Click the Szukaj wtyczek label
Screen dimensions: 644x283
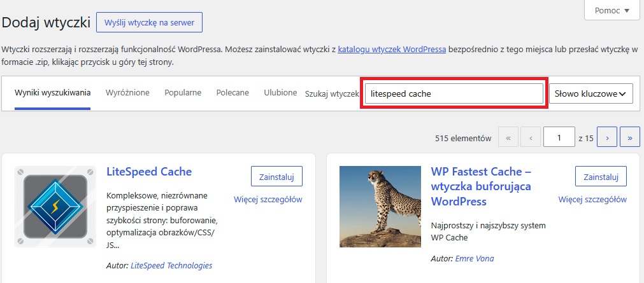click(332, 93)
